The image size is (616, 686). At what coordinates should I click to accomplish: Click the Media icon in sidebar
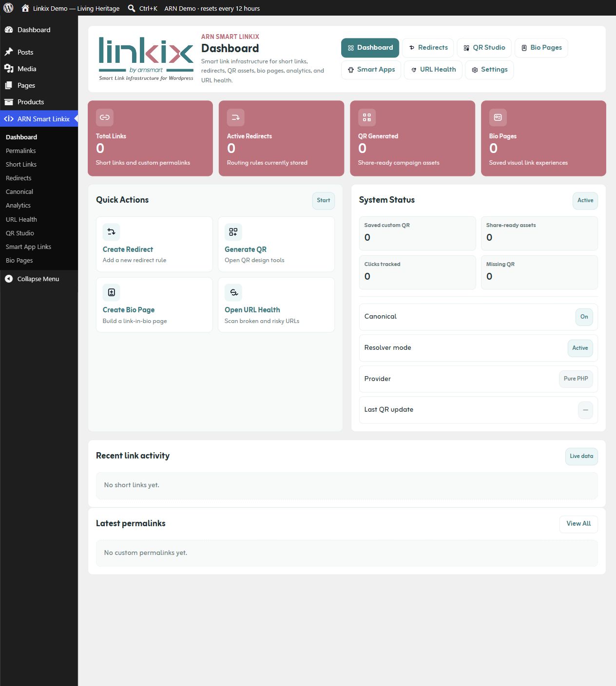9,69
